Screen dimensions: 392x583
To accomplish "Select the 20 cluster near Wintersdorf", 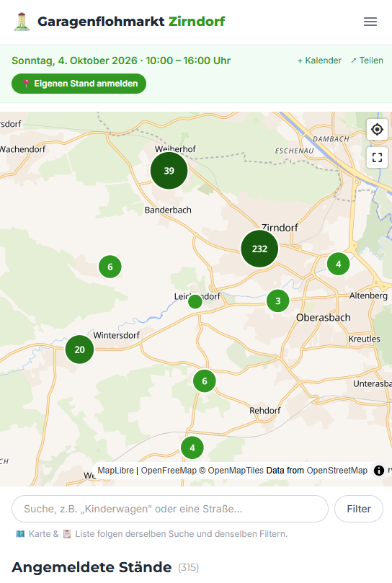I will click(79, 350).
